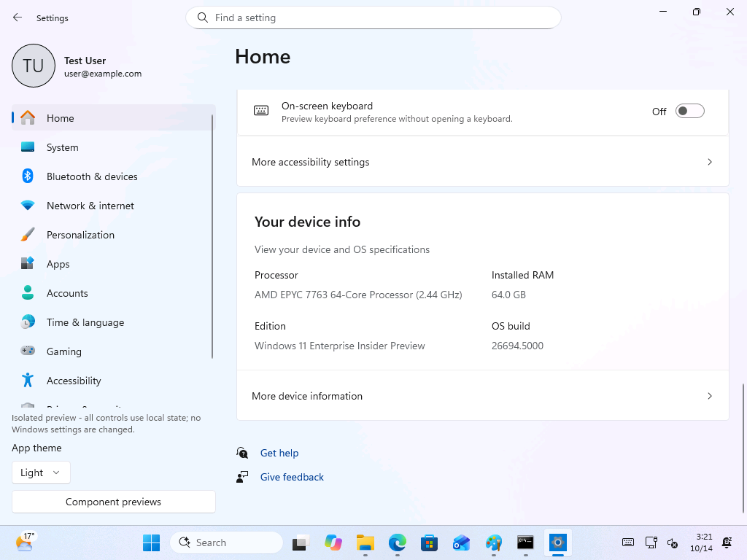Click the Give feedback icon
This screenshot has width=747, height=560.
pos(242,477)
